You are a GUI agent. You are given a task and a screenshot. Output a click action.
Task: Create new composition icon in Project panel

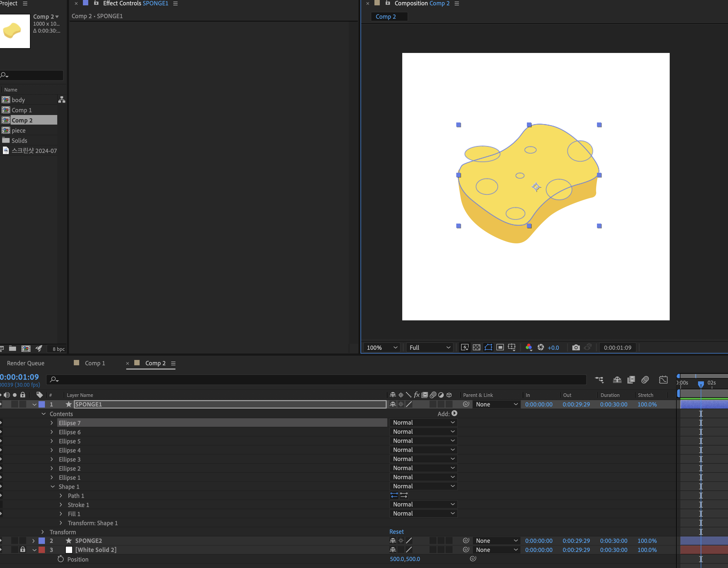point(26,348)
